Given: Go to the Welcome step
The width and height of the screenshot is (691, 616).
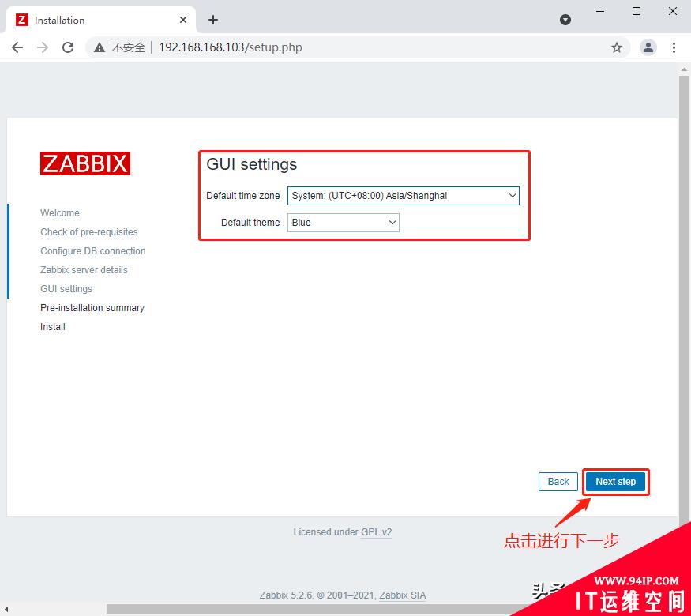Looking at the screenshot, I should 60,212.
